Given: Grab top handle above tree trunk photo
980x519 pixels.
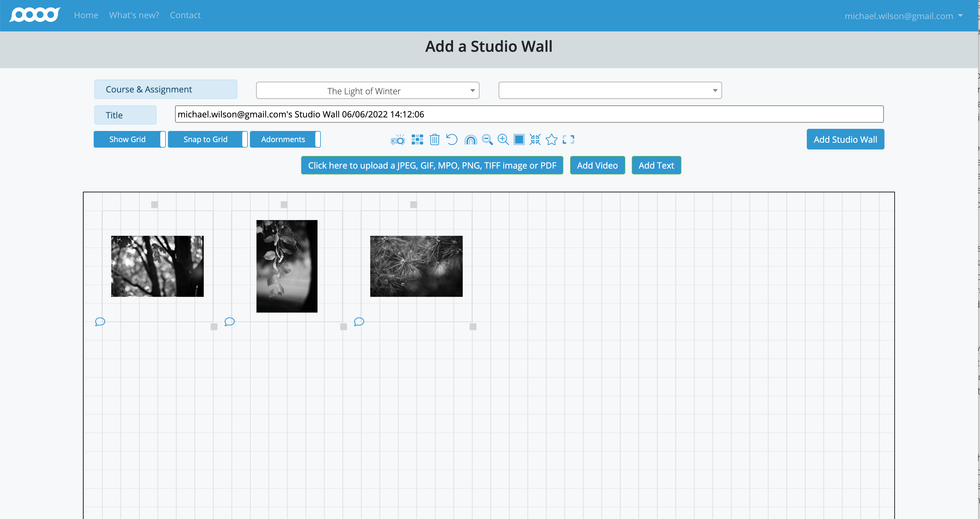Looking at the screenshot, I should [x=154, y=205].
